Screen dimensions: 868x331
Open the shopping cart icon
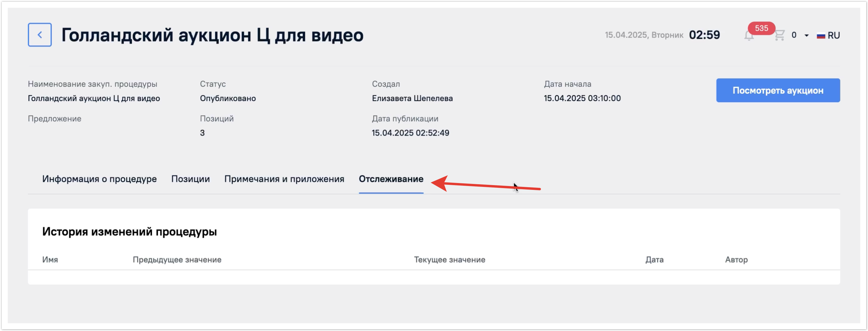click(779, 35)
